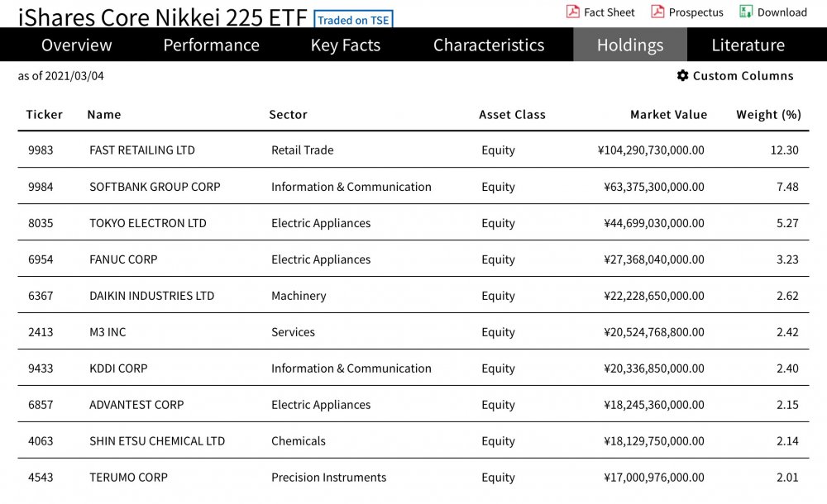Screen dimensions: 827x504
Task: Click the Download spreadsheet icon
Action: 746,12
